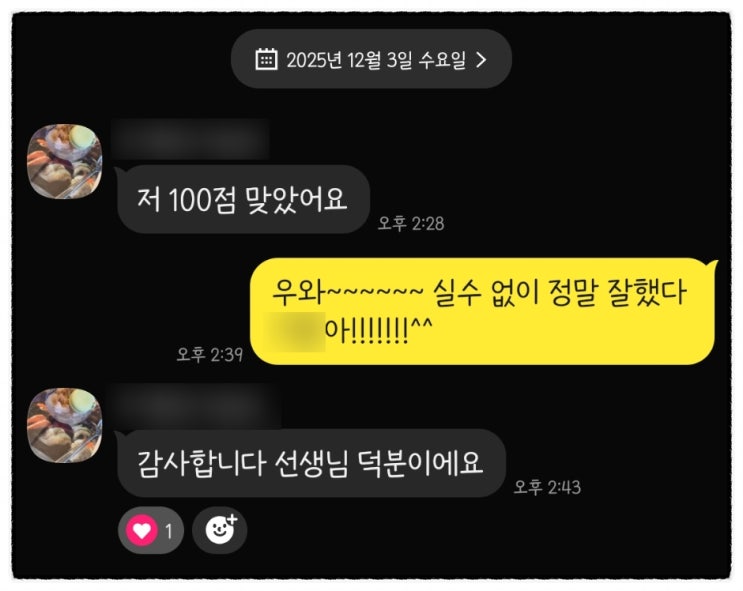Add a reaction with the smiley plus icon
Screen dimensions: 743x591
[220, 529]
